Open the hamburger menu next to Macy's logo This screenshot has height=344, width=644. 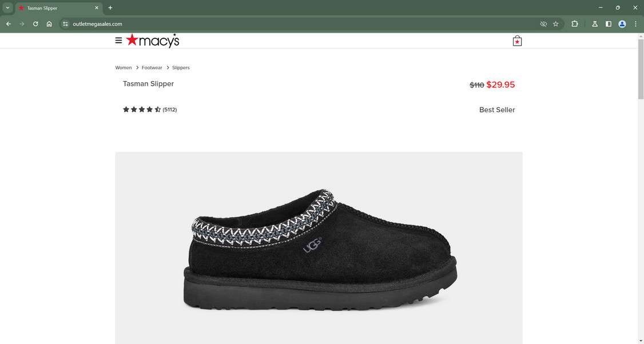point(119,41)
